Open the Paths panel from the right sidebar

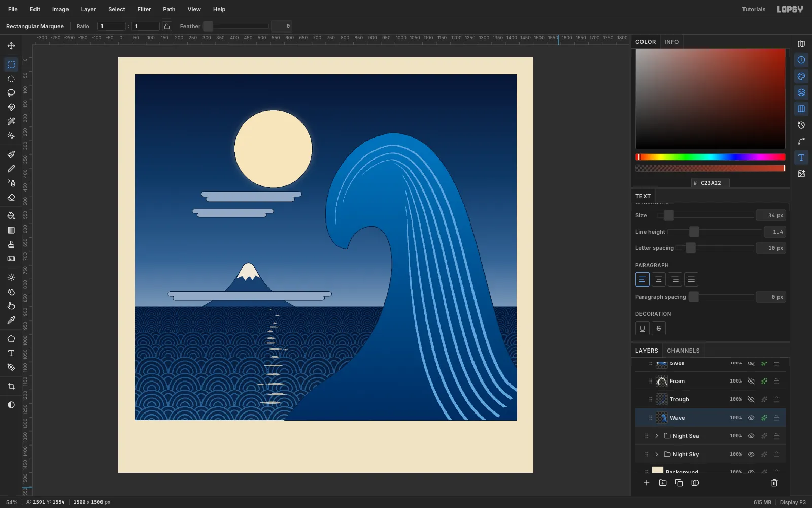click(x=801, y=141)
